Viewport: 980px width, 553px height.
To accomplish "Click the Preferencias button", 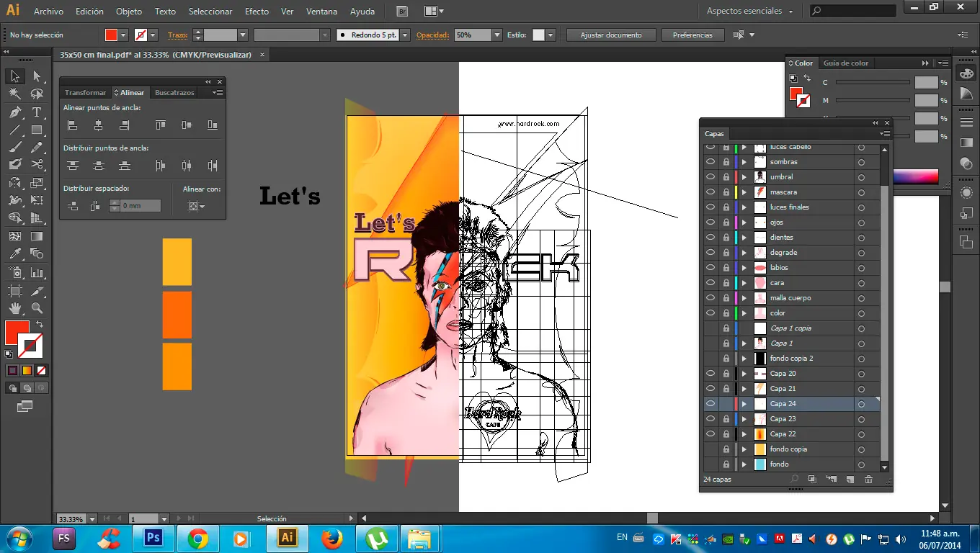I will pyautogui.click(x=692, y=35).
